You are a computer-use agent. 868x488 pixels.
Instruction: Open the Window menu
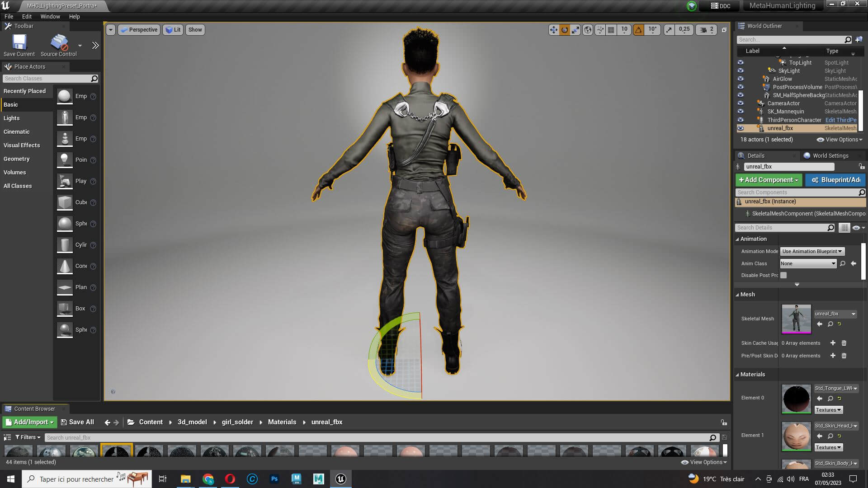[x=50, y=16]
